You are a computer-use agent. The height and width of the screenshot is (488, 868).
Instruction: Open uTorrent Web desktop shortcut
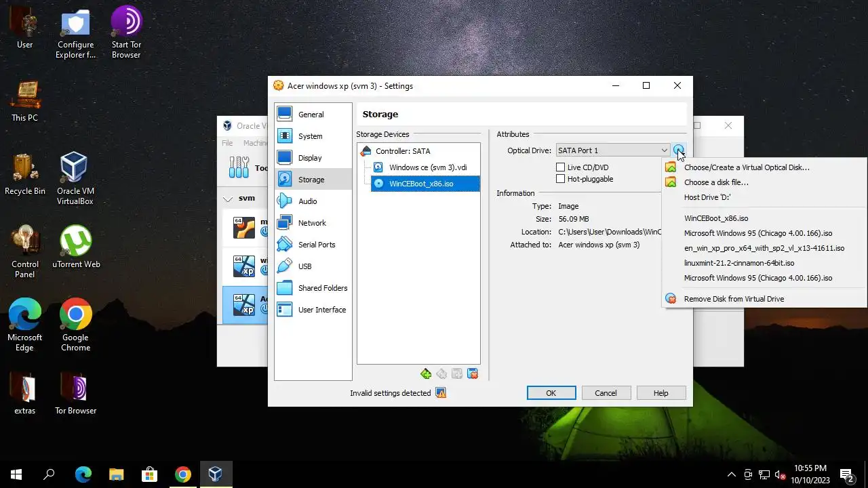coord(75,247)
